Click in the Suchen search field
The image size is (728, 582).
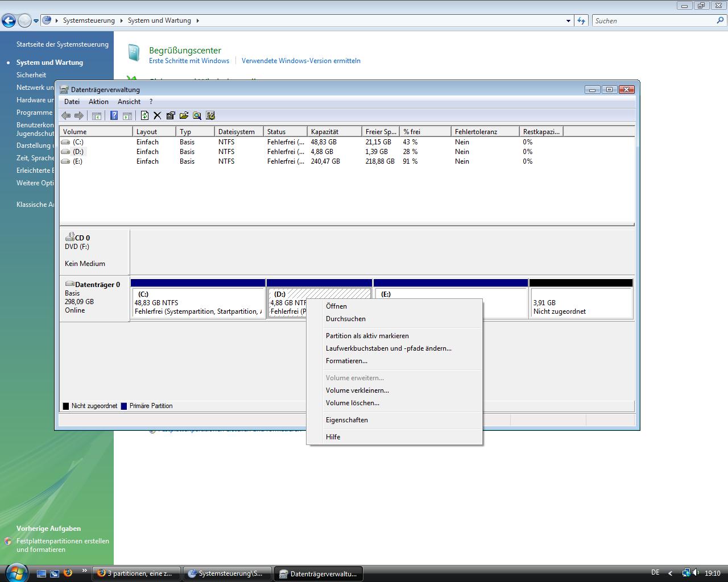[654, 20]
